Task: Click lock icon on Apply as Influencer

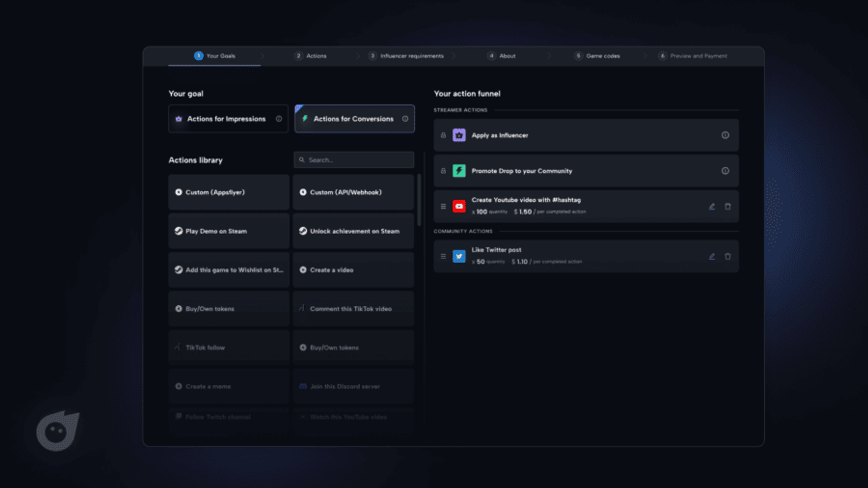Action: pos(443,135)
